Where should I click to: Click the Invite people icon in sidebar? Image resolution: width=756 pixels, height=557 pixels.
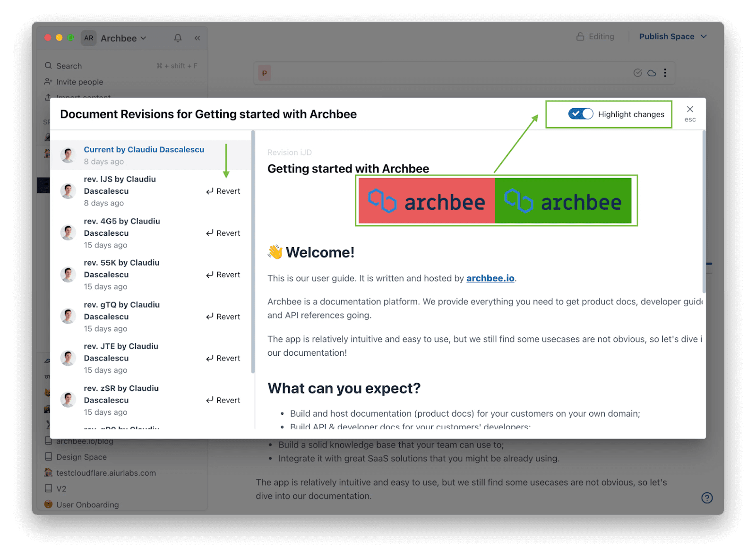tap(48, 82)
